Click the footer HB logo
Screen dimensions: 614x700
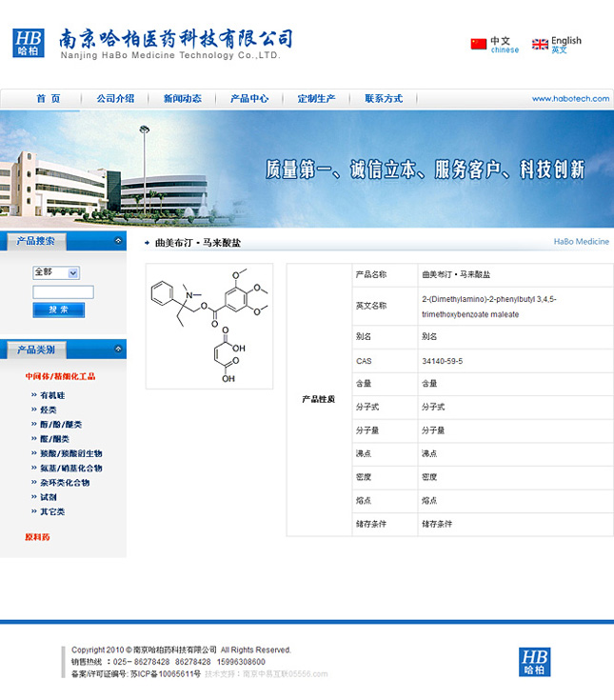click(x=535, y=662)
